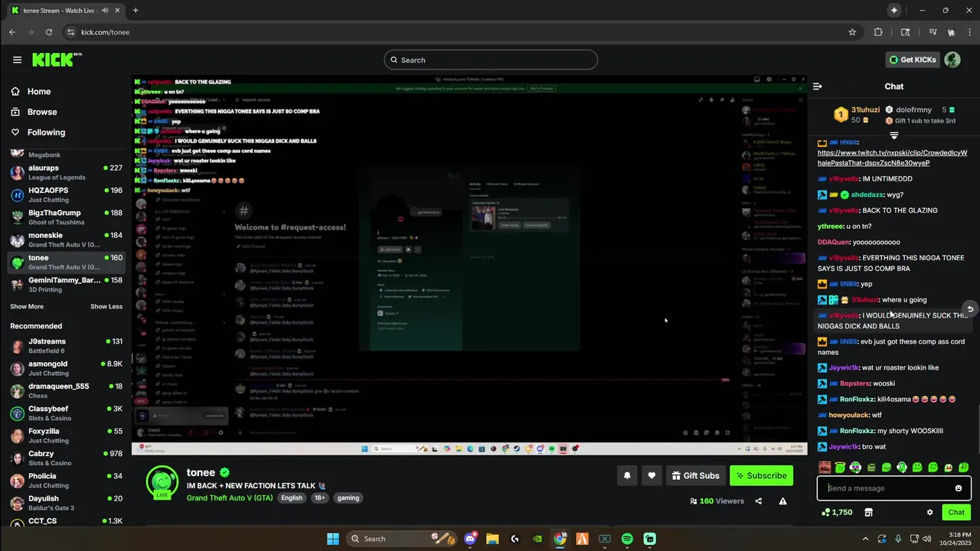Click the 18+ stream tag
The image size is (980, 551).
[319, 497]
